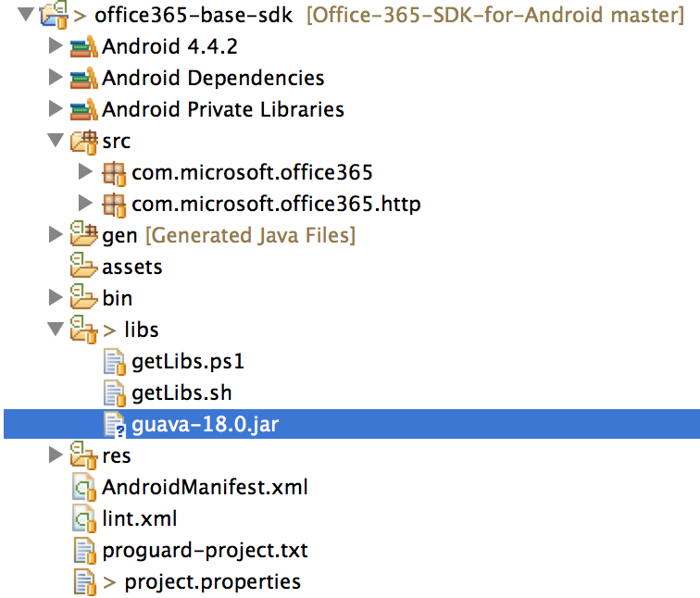This screenshot has height=598, width=700.
Task: Select the getLibs.sh file name
Action: [x=181, y=393]
